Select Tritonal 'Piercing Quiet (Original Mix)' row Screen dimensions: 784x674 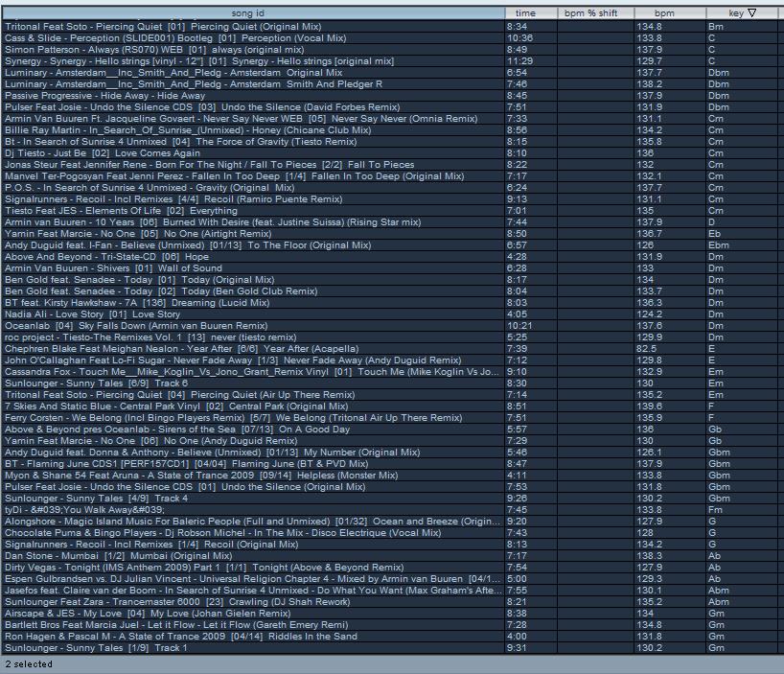pyautogui.click(x=390, y=27)
